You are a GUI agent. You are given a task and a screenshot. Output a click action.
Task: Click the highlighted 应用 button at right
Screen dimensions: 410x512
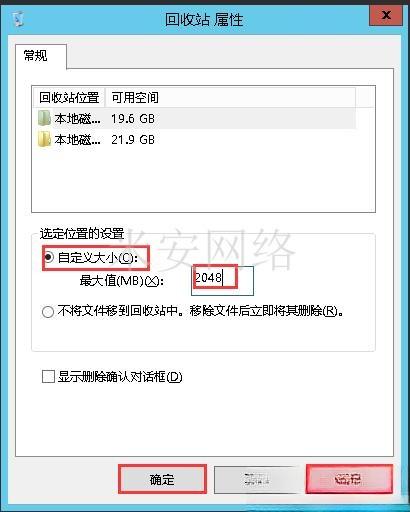pos(349,479)
